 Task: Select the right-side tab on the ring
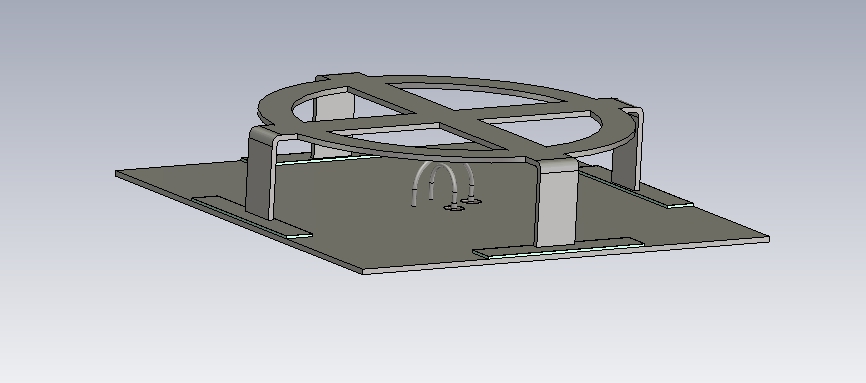tap(619, 103)
